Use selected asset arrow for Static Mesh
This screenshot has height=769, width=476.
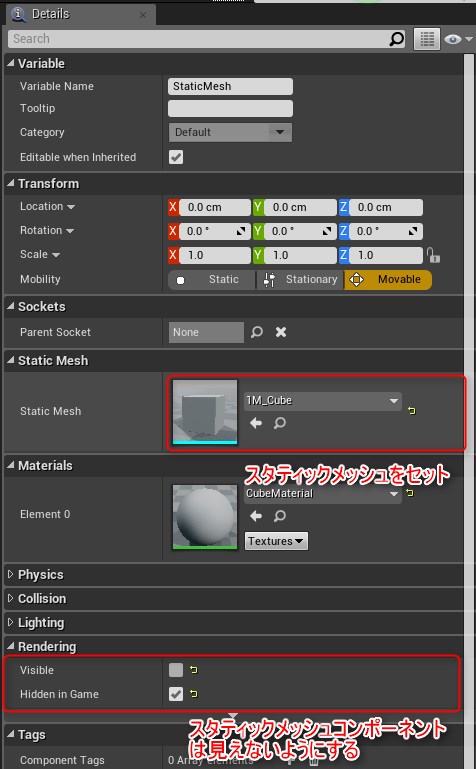[x=255, y=423]
